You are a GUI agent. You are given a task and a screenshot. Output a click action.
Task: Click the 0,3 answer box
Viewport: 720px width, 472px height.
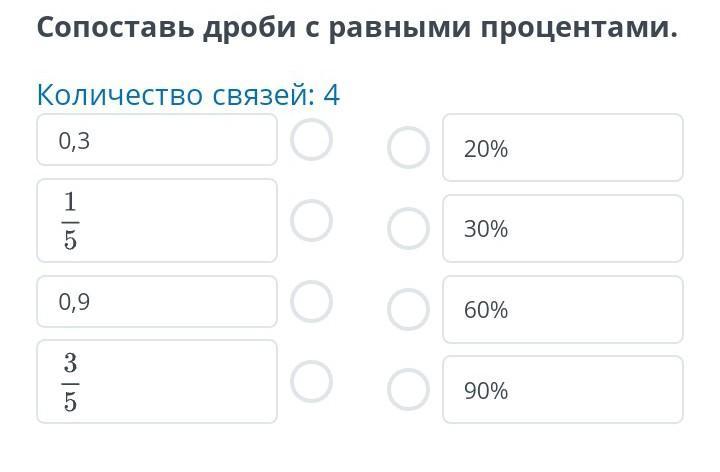click(x=157, y=140)
